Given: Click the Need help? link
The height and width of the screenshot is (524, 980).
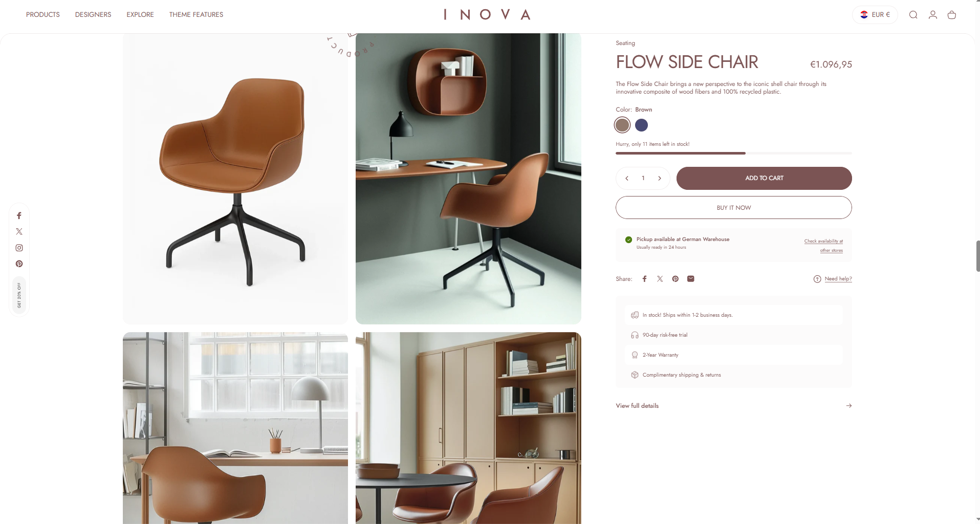Looking at the screenshot, I should 838,279.
